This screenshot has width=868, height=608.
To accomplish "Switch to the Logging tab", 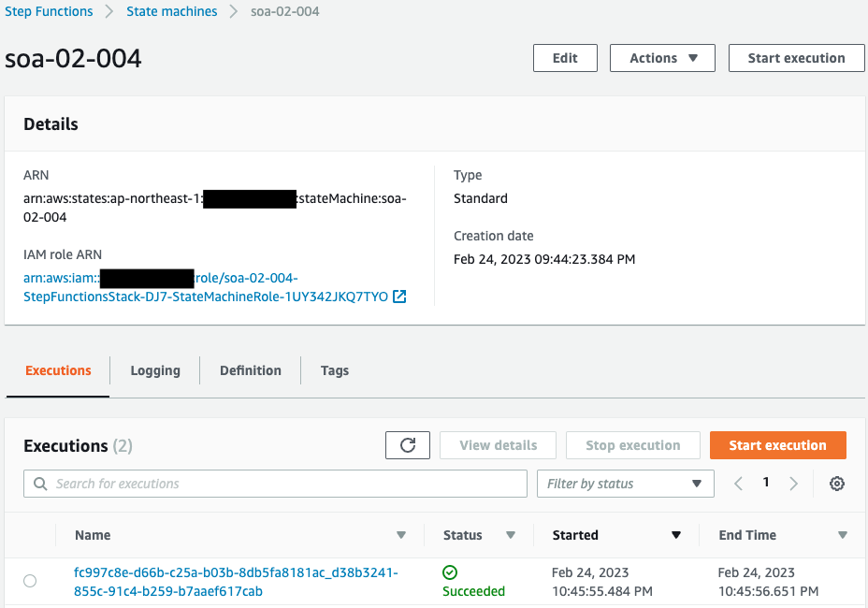I will 155,370.
